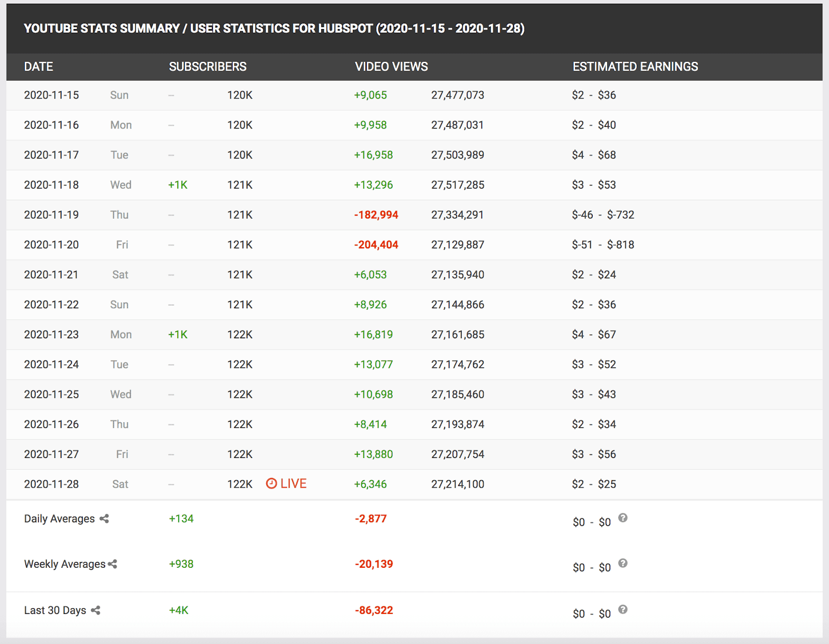
Task: Click the Last 30 Days label
Action: click(x=55, y=610)
